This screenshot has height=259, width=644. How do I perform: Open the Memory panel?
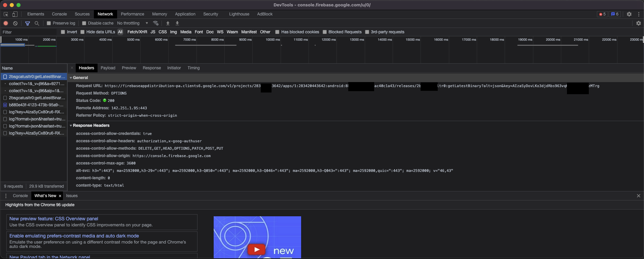(159, 14)
